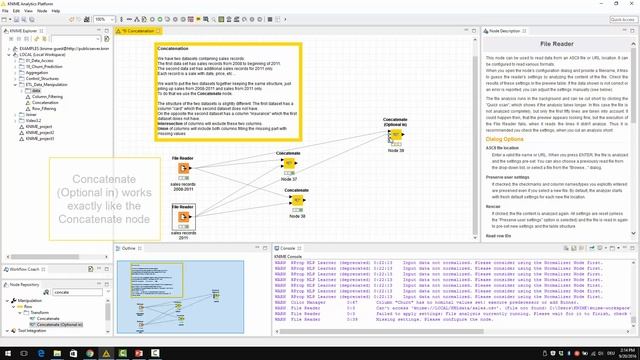Open the Node menu
This screenshot has height=360, width=640.
tap(42, 11)
